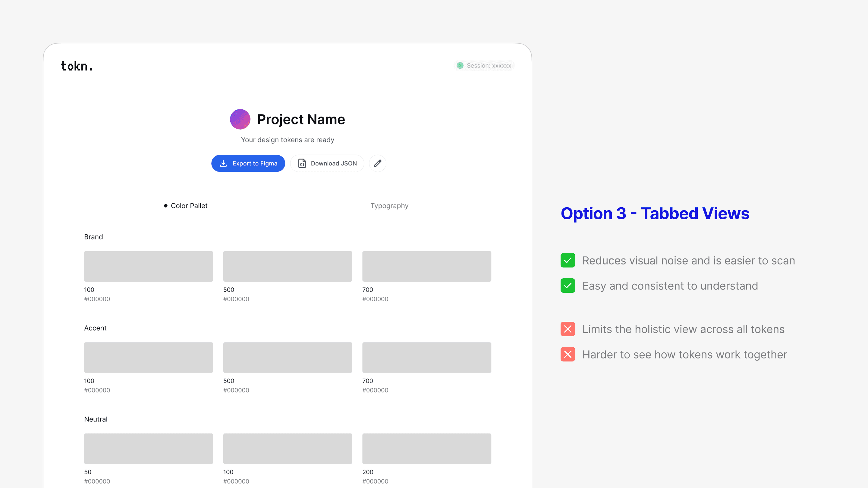Select the Color Pallet tab
Viewport: 868px width, 488px height.
(189, 206)
